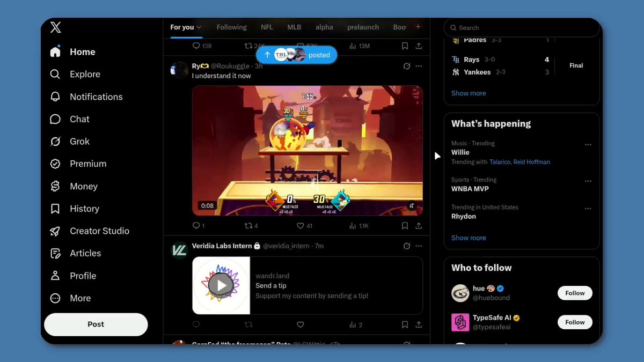The width and height of the screenshot is (644, 362).
Task: Repost Veridia Labs Intern post
Action: tap(248, 324)
